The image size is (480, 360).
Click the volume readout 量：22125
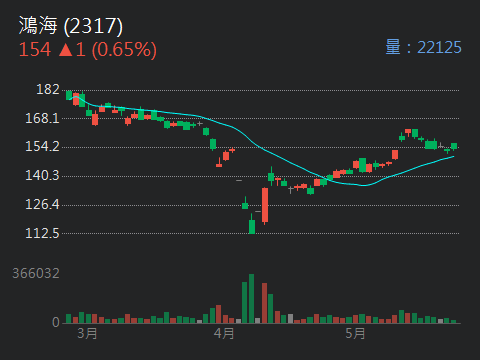coord(423,47)
